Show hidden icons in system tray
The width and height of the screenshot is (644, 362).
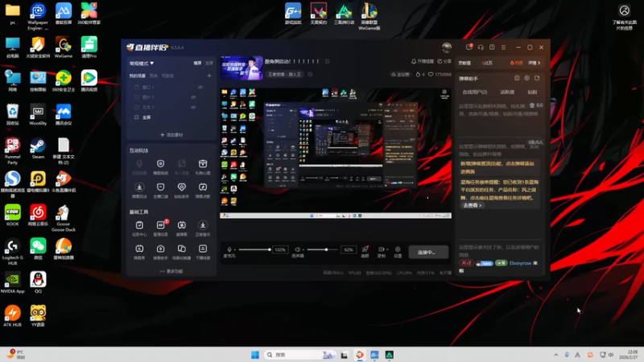click(555, 355)
